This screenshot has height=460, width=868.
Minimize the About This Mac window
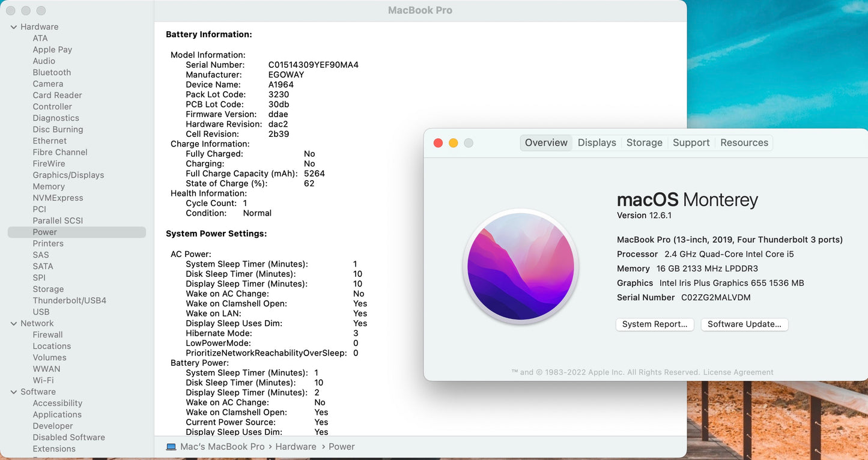[454, 143]
